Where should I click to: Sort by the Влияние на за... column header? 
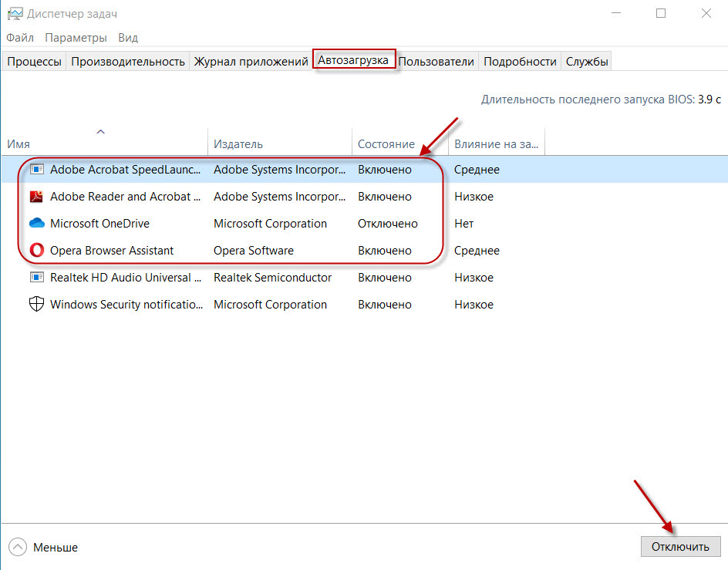pyautogui.click(x=497, y=144)
